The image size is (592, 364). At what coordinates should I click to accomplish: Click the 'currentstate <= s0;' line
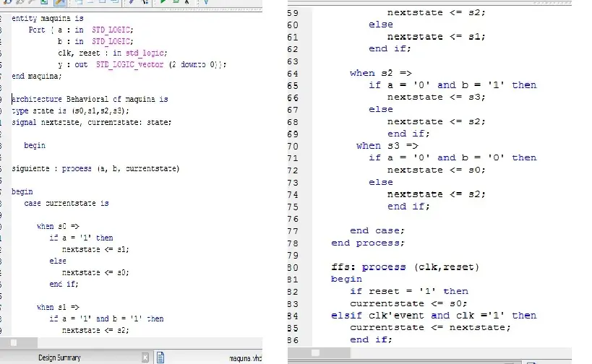408,303
